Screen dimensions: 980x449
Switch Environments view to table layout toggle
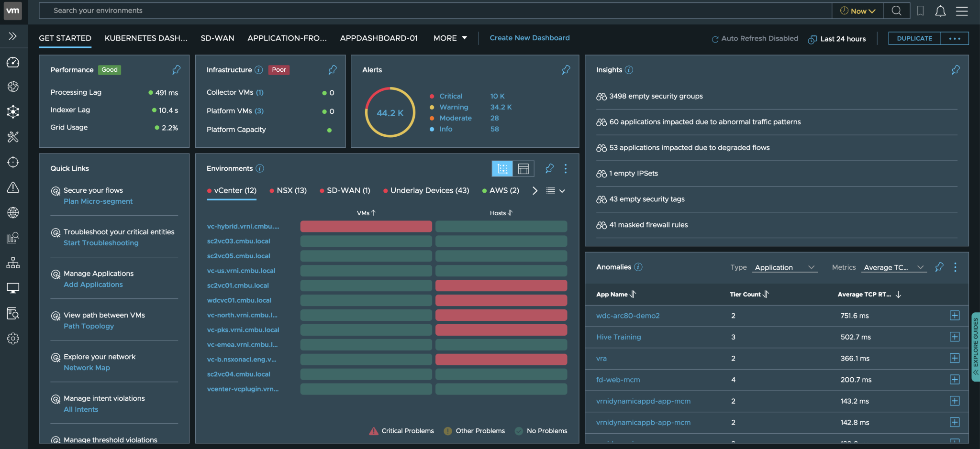pyautogui.click(x=523, y=168)
